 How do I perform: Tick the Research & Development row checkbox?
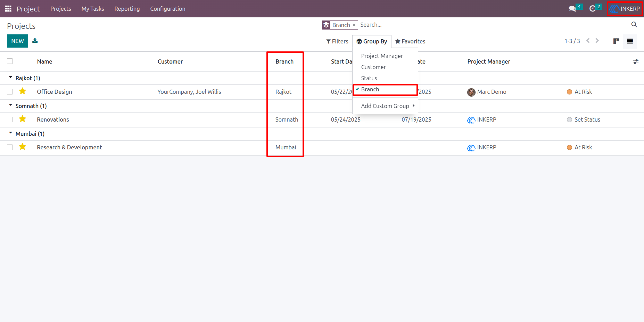click(10, 147)
